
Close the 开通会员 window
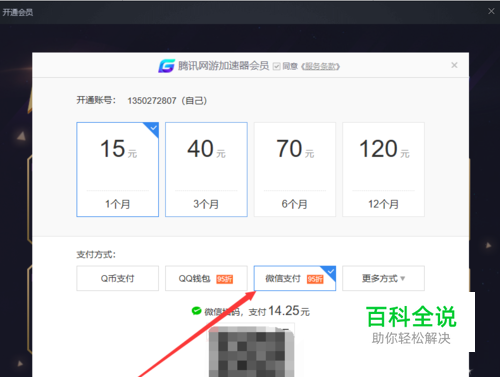tap(491, 11)
